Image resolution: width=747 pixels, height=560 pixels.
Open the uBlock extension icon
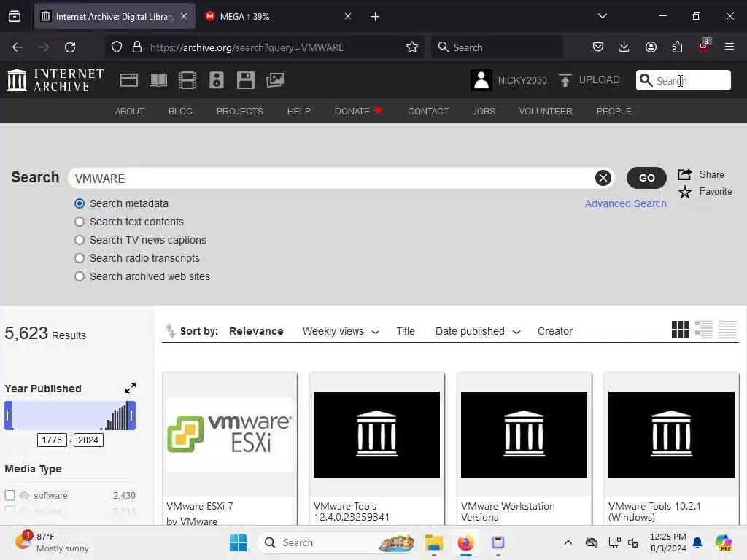click(704, 46)
